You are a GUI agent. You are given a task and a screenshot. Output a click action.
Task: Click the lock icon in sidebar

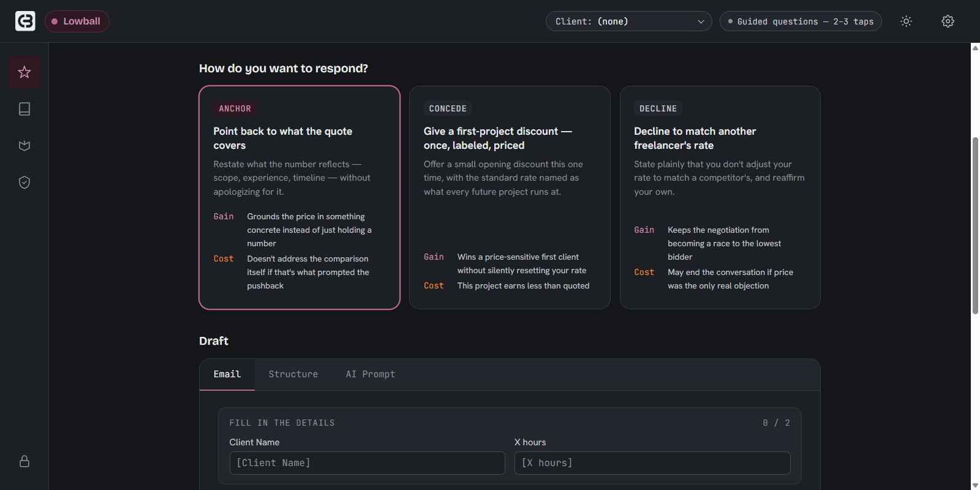click(24, 461)
